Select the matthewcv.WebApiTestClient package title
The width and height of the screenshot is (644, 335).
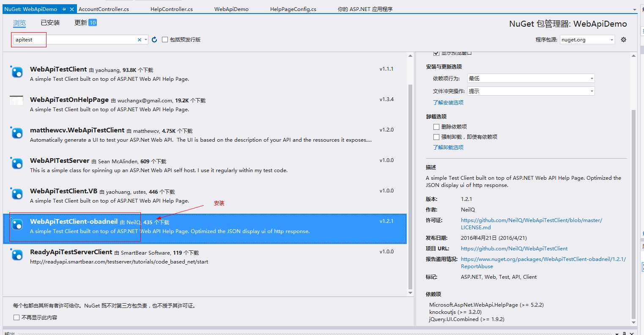pos(77,130)
